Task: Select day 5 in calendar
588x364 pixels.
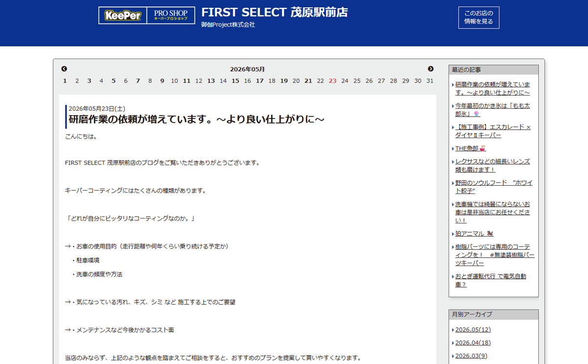Action: tap(113, 81)
